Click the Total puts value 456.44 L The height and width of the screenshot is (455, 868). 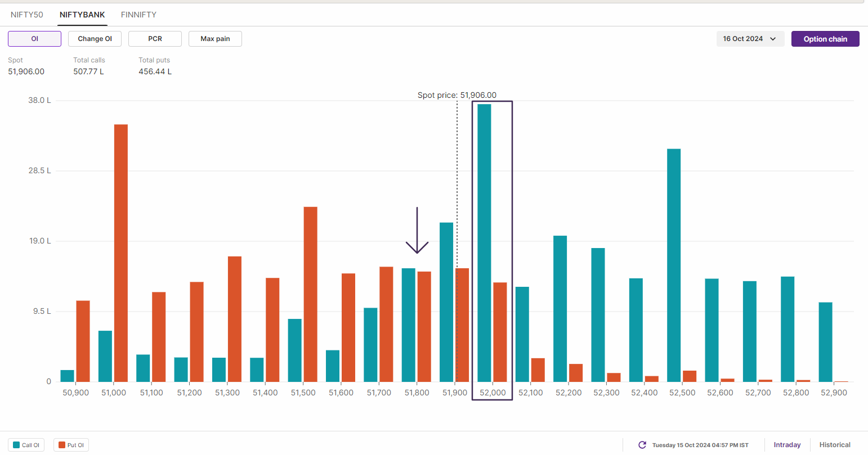155,71
